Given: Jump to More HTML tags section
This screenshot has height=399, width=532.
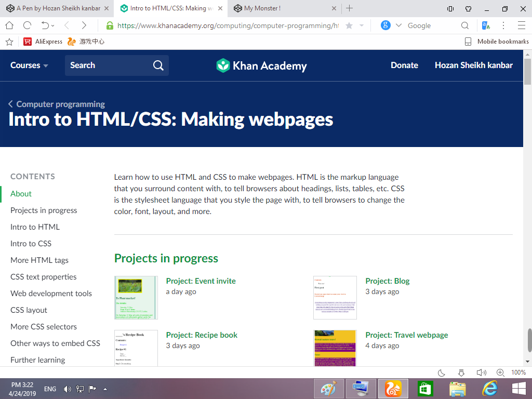Looking at the screenshot, I should click(39, 260).
